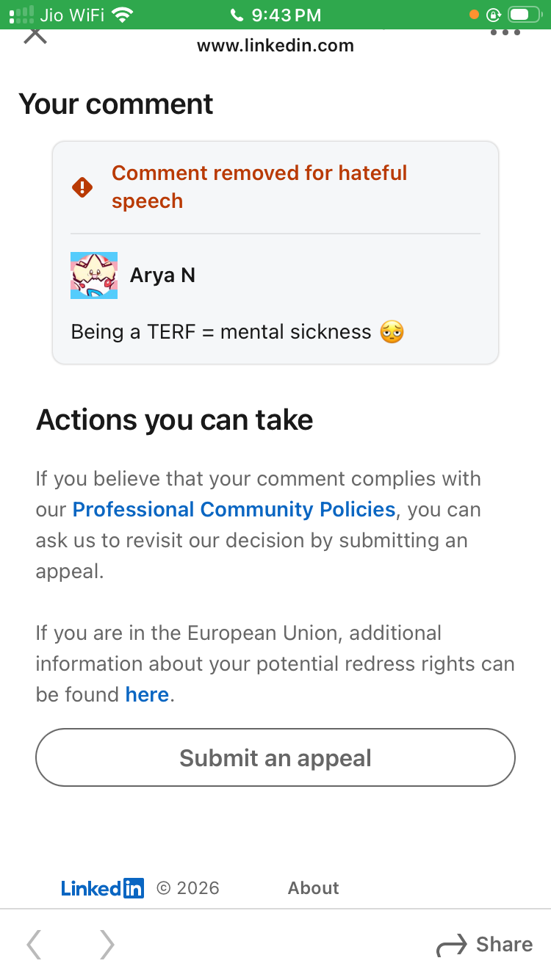The height and width of the screenshot is (980, 551).
Task: Tap the www.linkedin.com address text
Action: tap(275, 46)
